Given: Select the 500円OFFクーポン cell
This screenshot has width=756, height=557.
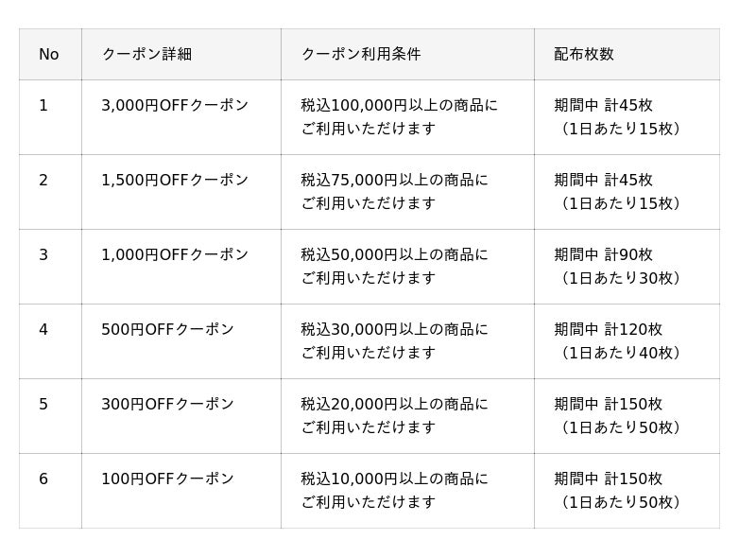Looking at the screenshot, I should click(x=167, y=330).
